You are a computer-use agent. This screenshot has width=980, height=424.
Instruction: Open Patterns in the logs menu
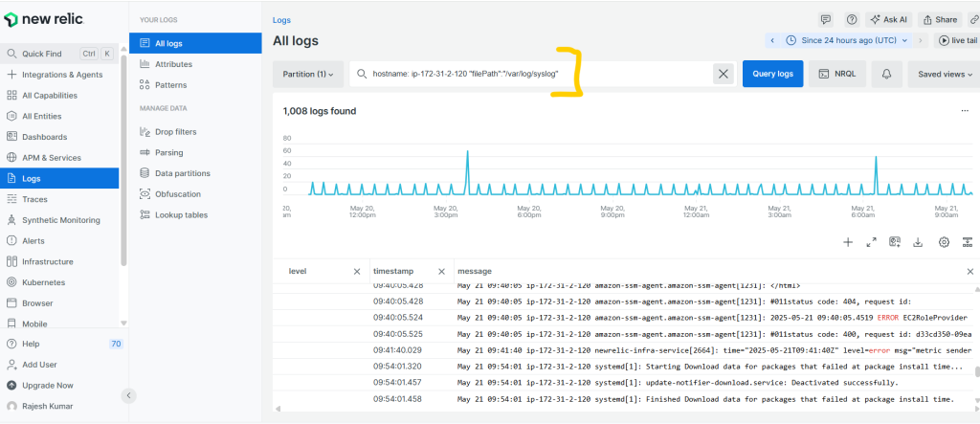pos(170,85)
